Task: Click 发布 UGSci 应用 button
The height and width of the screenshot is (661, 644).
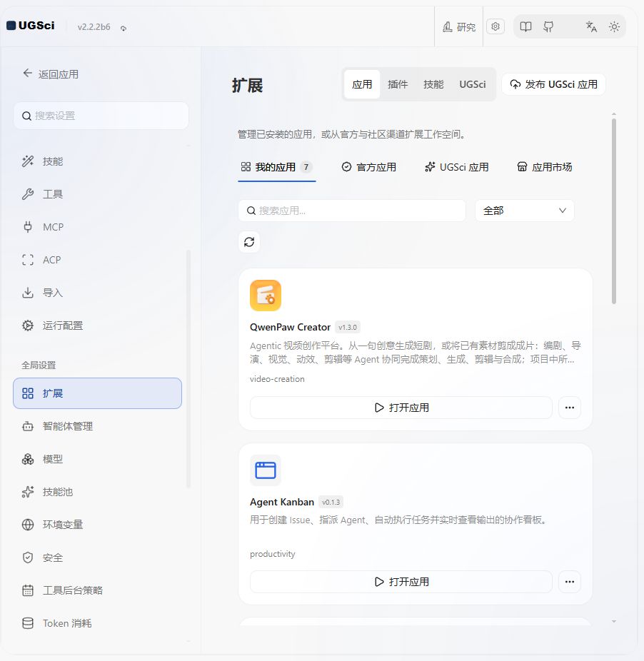Action: point(553,84)
